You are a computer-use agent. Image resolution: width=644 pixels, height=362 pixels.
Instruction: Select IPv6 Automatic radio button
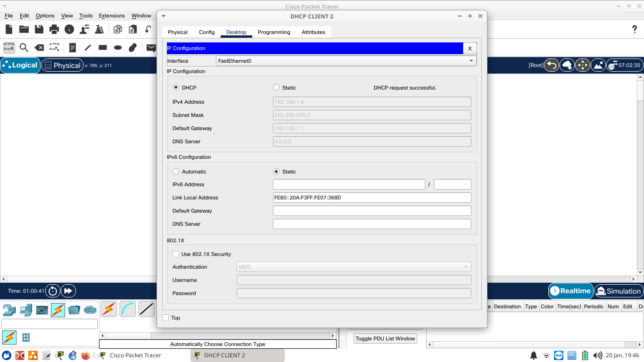coord(176,172)
